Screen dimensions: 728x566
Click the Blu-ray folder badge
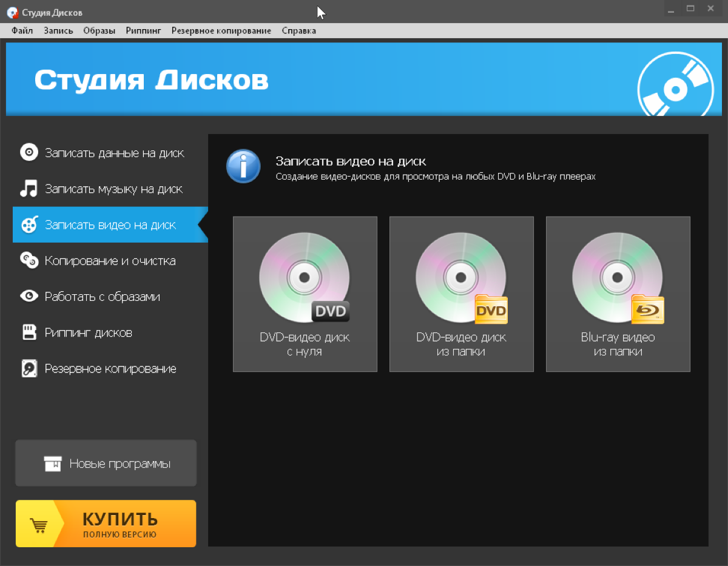click(647, 309)
